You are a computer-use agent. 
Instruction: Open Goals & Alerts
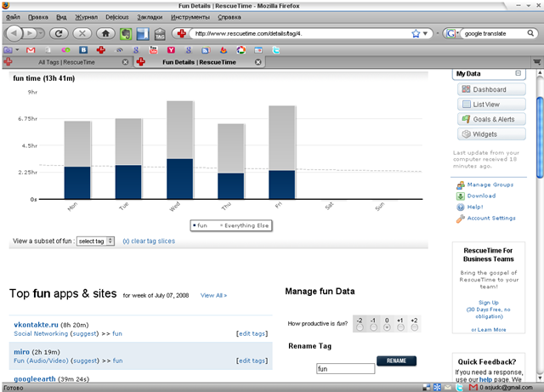tap(491, 119)
